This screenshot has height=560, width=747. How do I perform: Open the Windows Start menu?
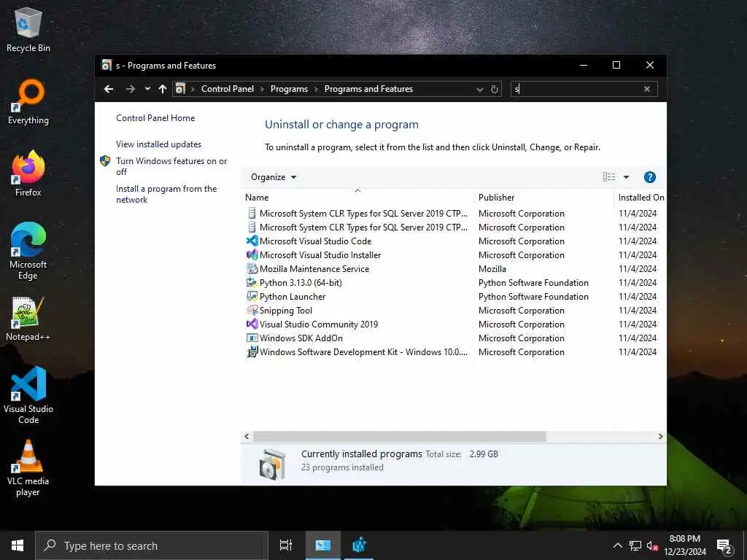coord(18,545)
